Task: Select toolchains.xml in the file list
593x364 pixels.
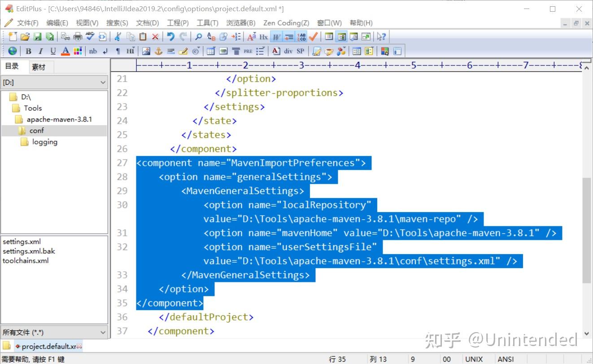Action: point(26,260)
